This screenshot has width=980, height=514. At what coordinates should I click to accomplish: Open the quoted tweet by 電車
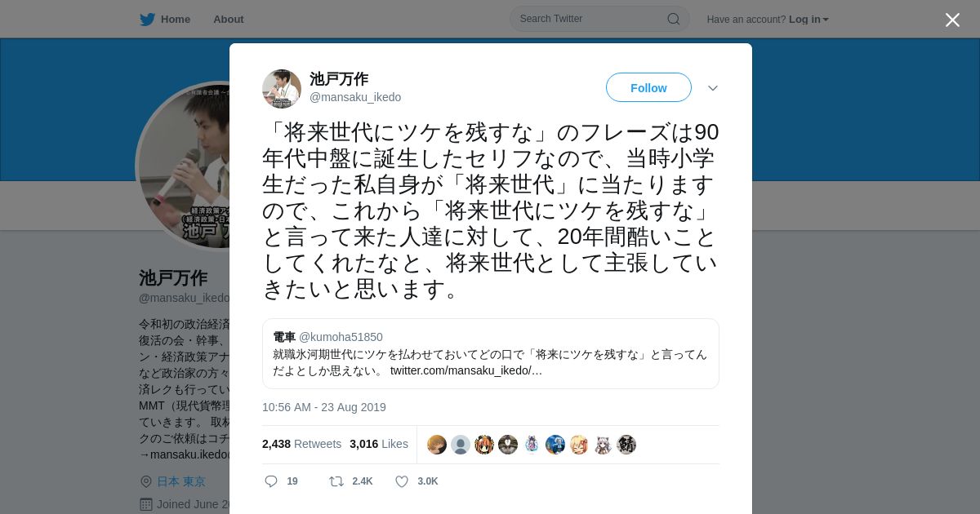[491, 353]
